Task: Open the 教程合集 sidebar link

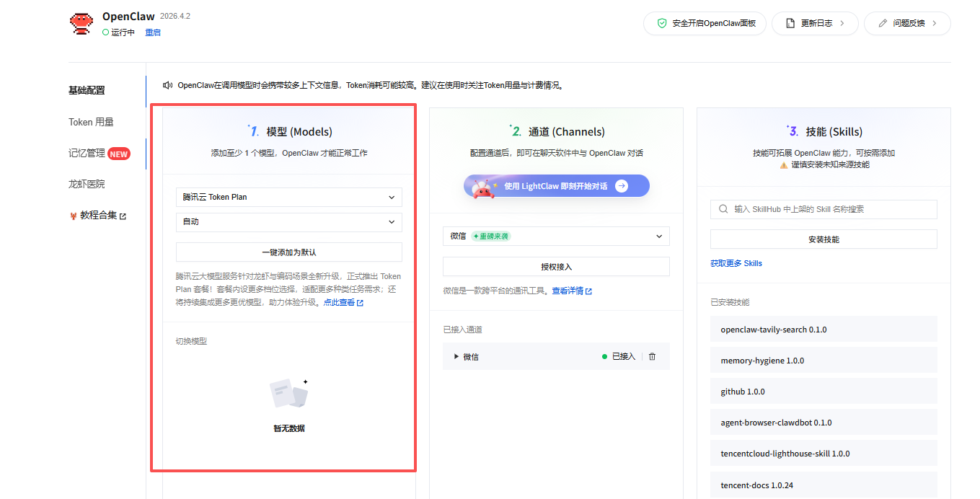Action: pos(99,215)
